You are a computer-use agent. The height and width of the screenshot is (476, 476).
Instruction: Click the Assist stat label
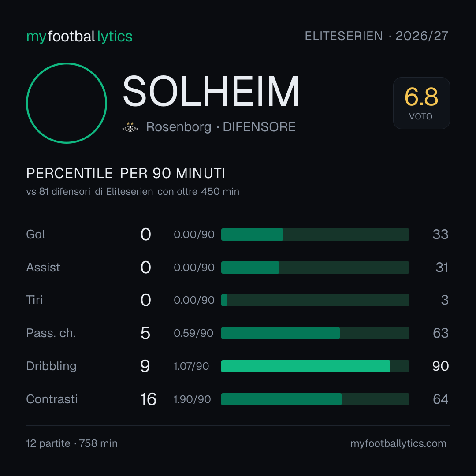[43, 268]
